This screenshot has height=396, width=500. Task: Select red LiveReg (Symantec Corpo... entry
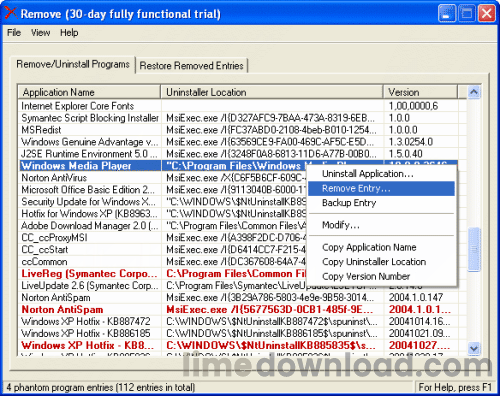coord(89,274)
